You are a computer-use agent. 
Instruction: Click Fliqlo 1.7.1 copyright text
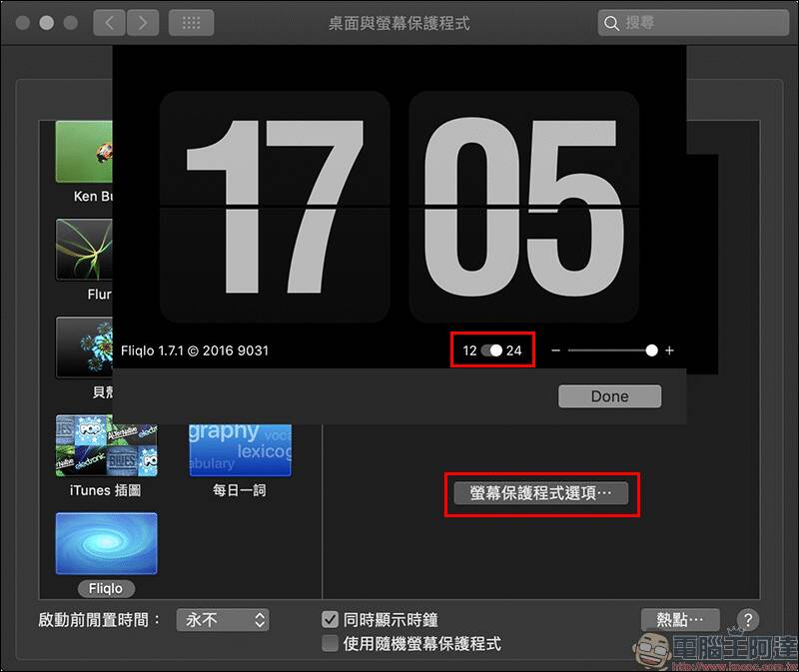[x=195, y=350]
